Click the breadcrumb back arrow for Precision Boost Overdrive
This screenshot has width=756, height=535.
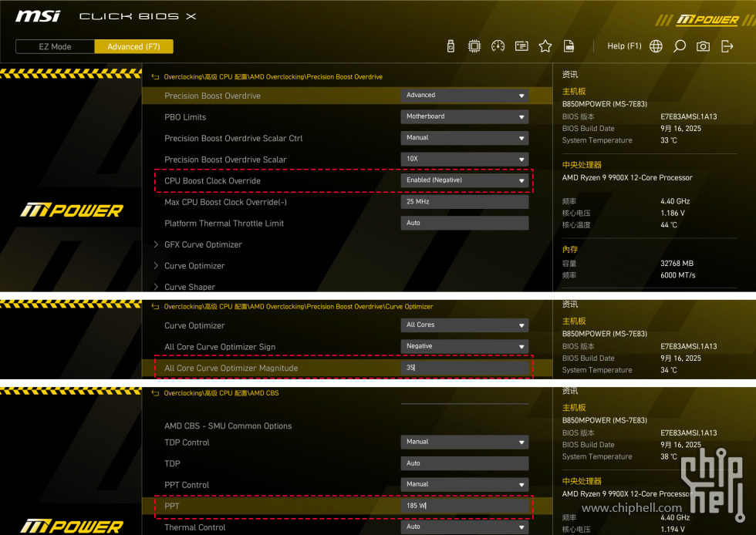tap(155, 77)
